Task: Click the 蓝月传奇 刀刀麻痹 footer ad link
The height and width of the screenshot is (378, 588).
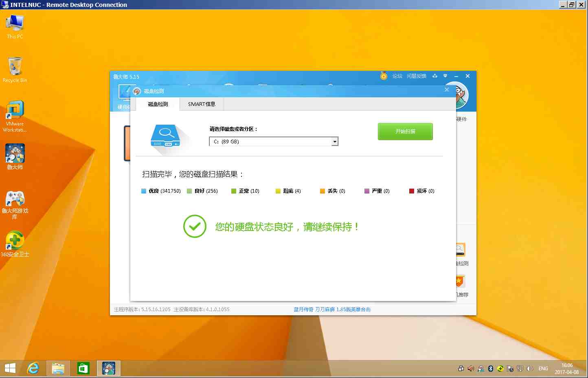Action: pos(332,310)
